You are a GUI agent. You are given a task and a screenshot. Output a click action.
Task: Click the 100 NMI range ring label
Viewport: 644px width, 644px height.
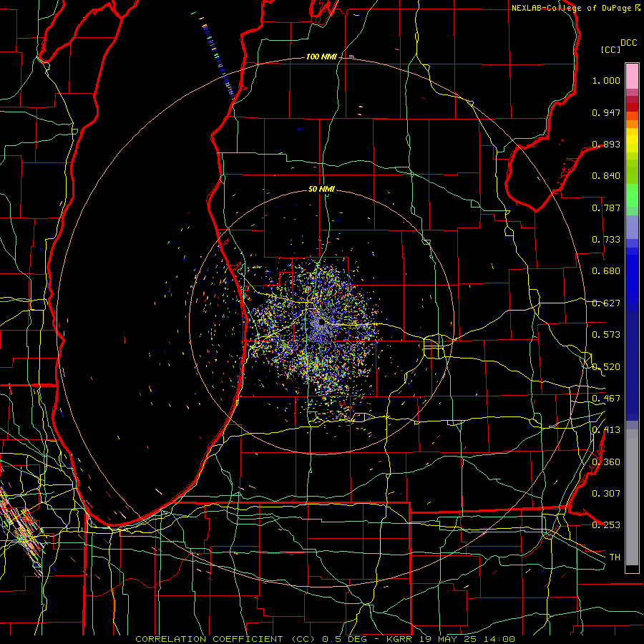pos(321,57)
